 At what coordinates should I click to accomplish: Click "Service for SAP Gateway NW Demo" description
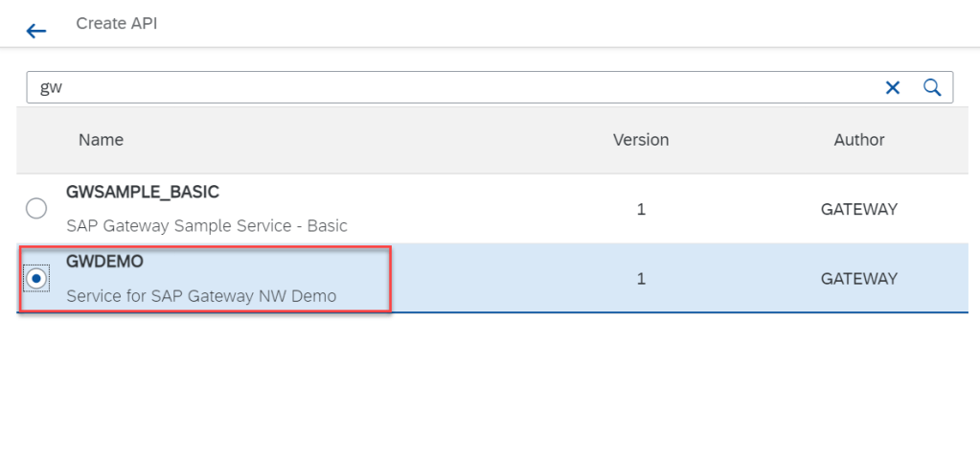tap(201, 296)
